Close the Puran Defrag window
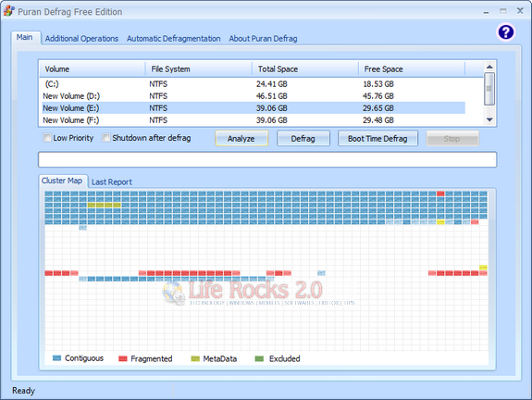The width and height of the screenshot is (532, 400). pyautogui.click(x=520, y=11)
